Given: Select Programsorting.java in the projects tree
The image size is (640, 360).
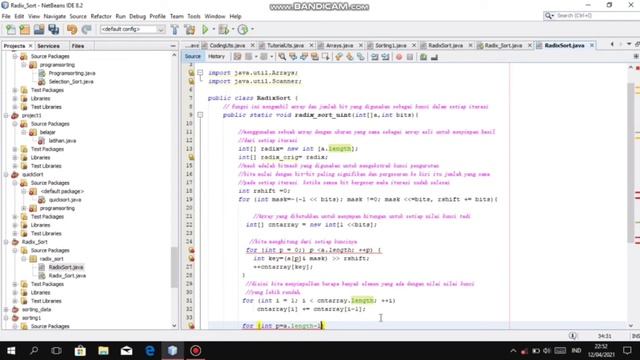Looking at the screenshot, I should (72, 73).
